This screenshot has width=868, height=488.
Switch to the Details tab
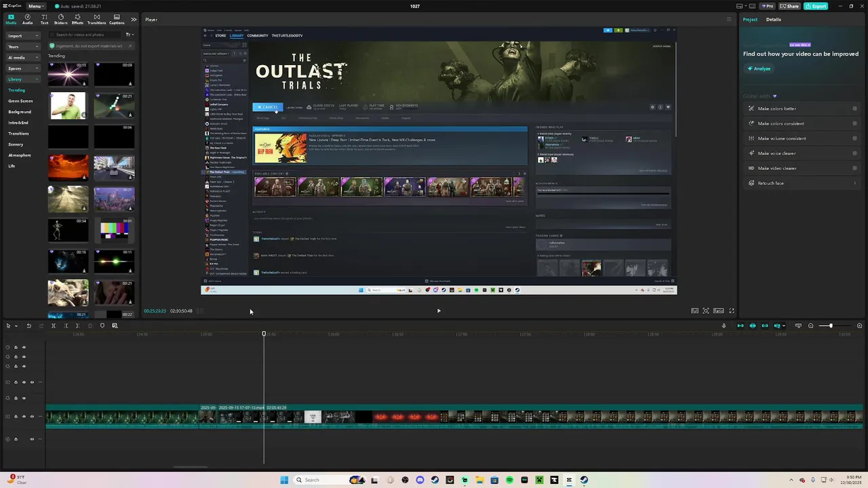coord(774,19)
